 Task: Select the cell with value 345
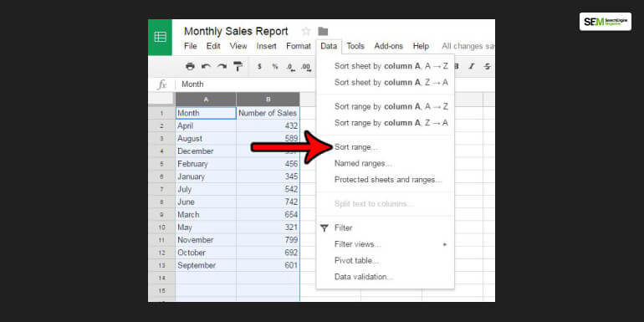click(x=268, y=176)
